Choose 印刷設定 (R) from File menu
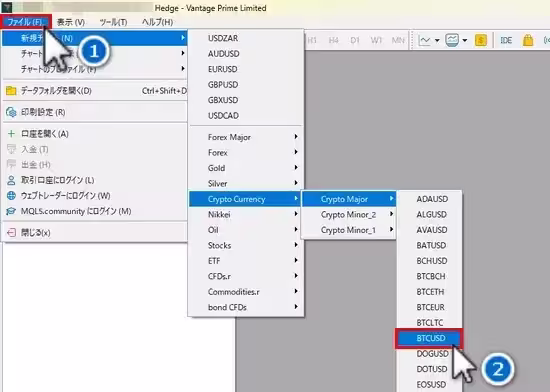Viewport: 550px width, 392px height. pyautogui.click(x=95, y=112)
